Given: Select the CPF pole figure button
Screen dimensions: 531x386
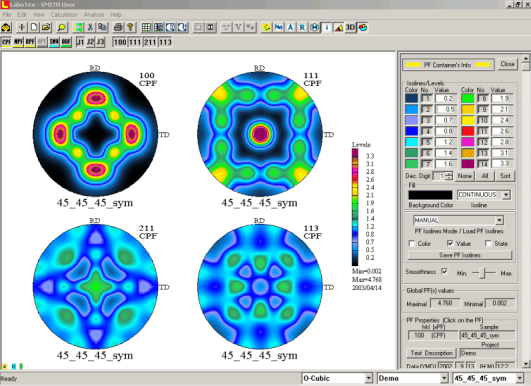Looking at the screenshot, I should point(6,42).
